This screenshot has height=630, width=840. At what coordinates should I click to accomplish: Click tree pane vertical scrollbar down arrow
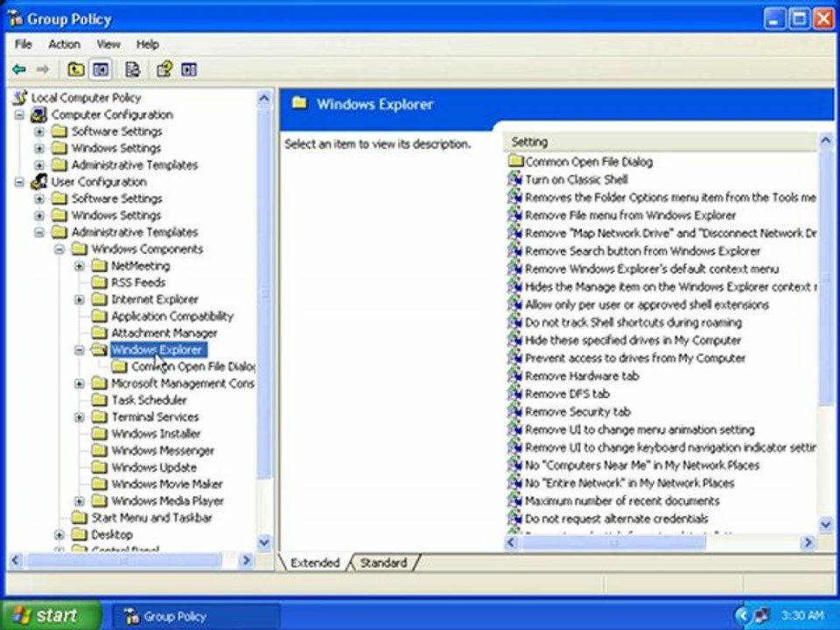pyautogui.click(x=264, y=542)
